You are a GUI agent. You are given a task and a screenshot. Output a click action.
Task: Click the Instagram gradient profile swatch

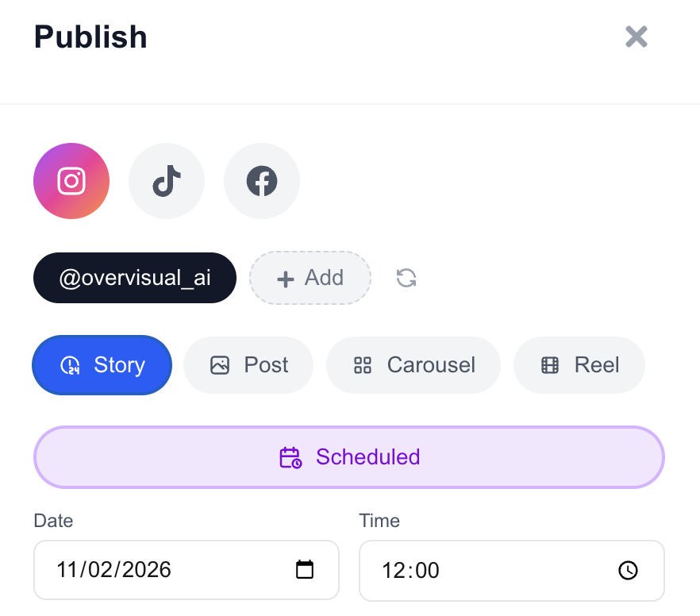point(71,181)
